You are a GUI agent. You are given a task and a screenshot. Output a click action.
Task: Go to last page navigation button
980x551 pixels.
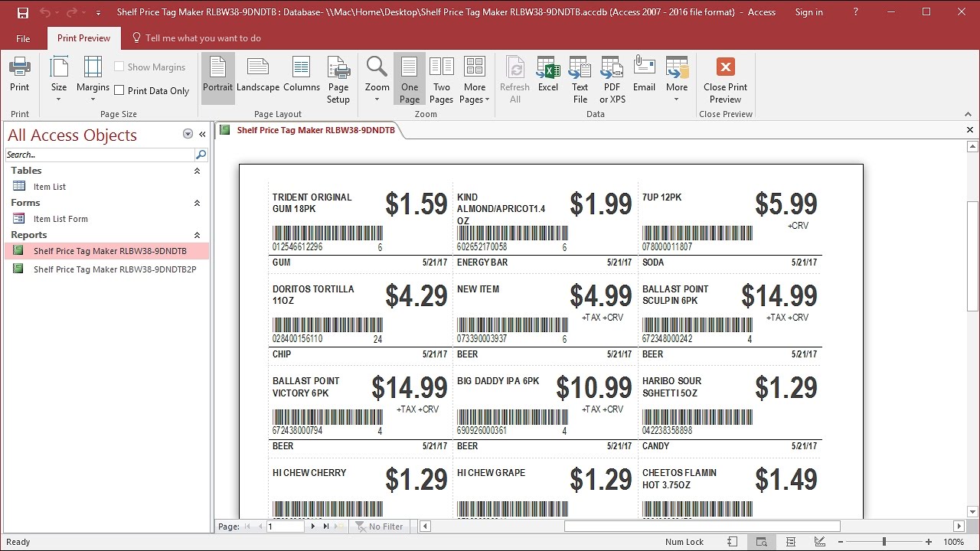click(326, 527)
